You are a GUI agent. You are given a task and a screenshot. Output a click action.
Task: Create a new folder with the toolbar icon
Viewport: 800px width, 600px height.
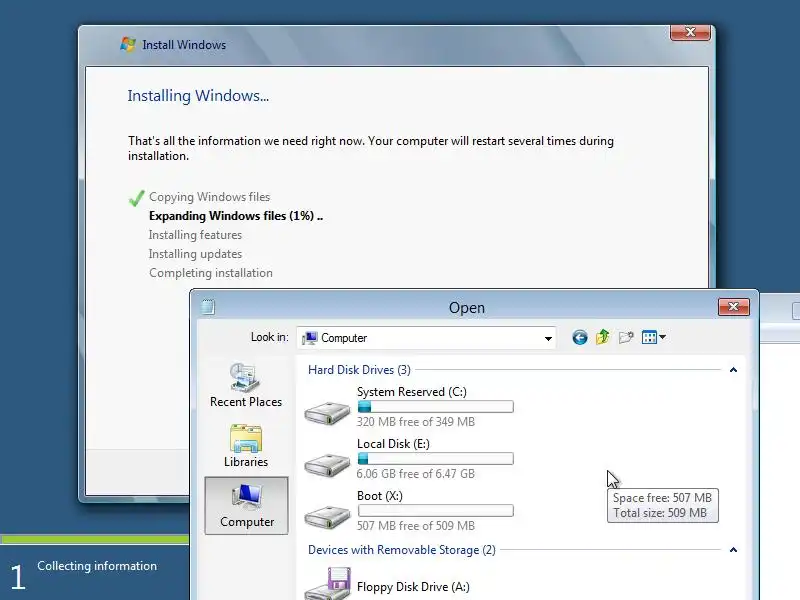point(626,337)
